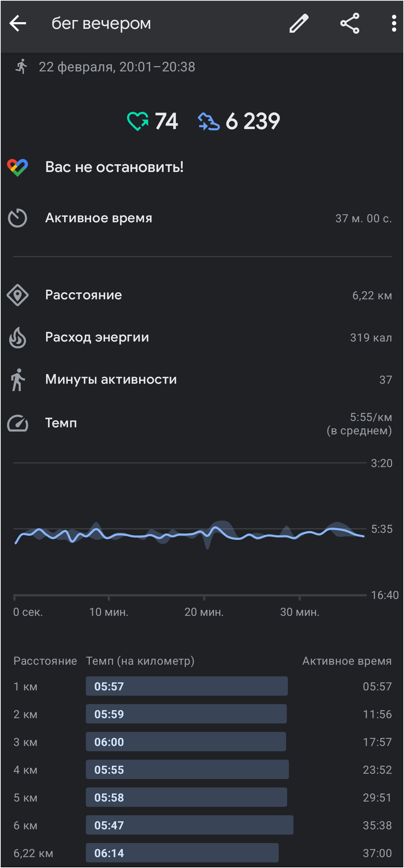This screenshot has width=404, height=868.
Task: Select the 319 кал energy value
Action: point(371,338)
